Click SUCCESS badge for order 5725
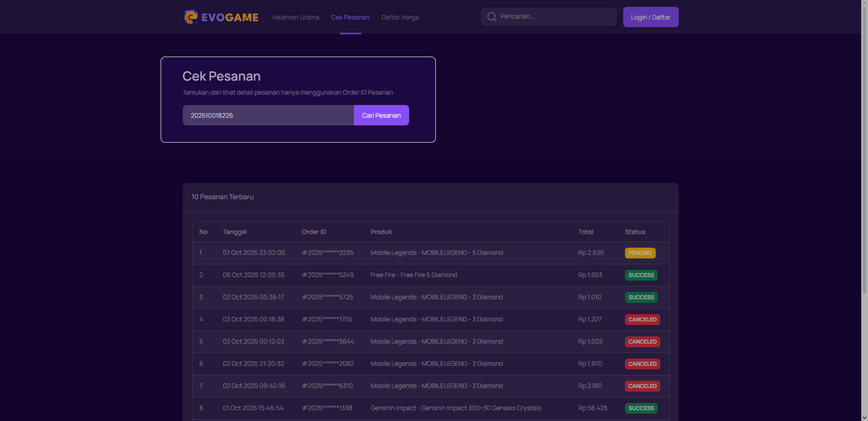Screen dimensions: 868x421 (x=641, y=297)
